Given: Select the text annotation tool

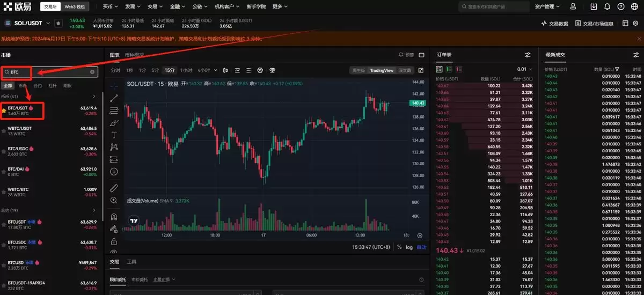Looking at the screenshot, I should (114, 135).
